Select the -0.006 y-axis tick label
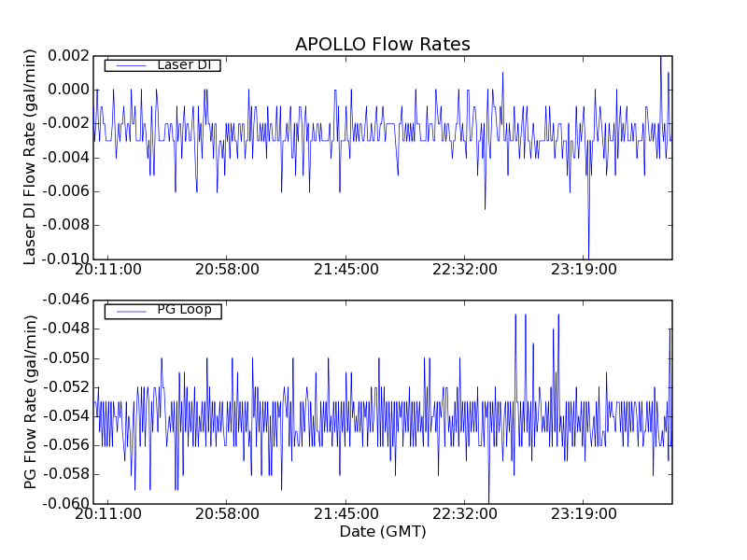This screenshot has width=747, height=560. (65, 191)
